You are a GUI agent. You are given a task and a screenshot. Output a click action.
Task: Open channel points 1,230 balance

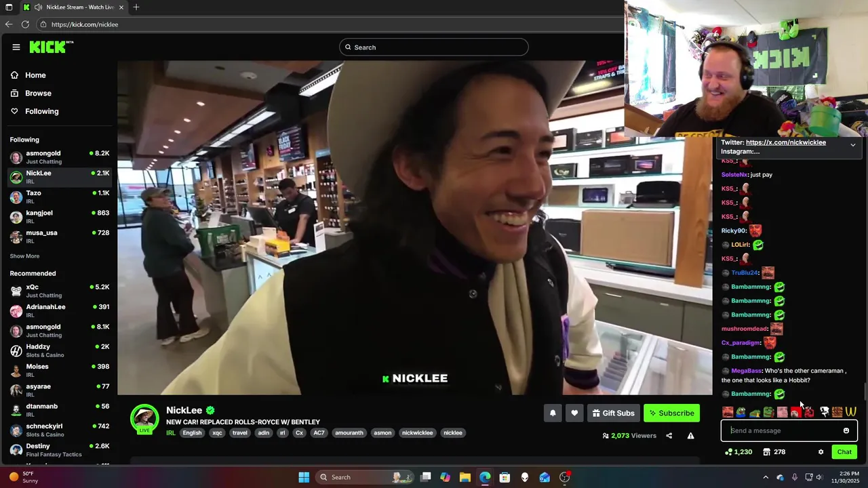738,452
